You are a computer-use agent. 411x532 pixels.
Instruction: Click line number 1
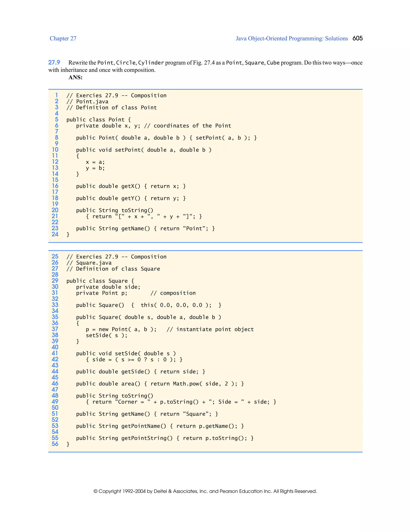[x=56, y=95]
